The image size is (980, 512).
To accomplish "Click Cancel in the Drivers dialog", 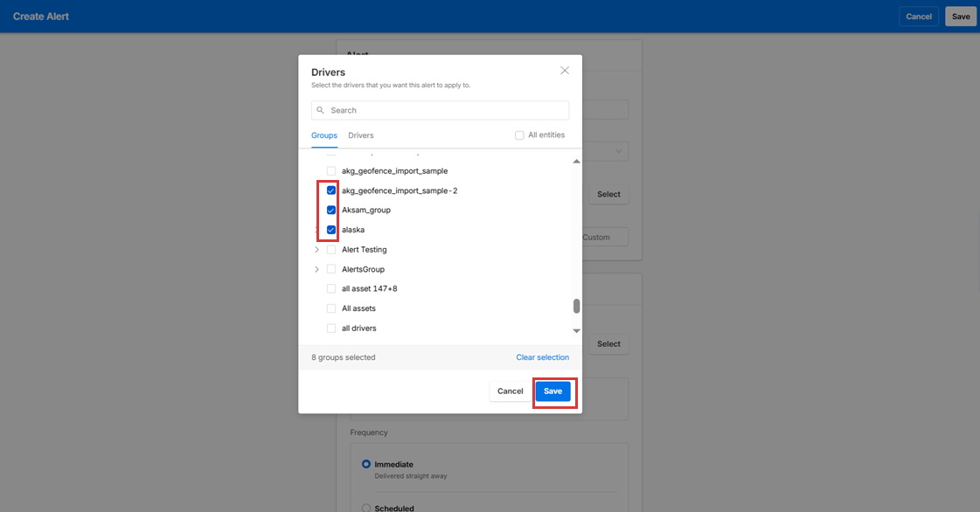I will (510, 391).
